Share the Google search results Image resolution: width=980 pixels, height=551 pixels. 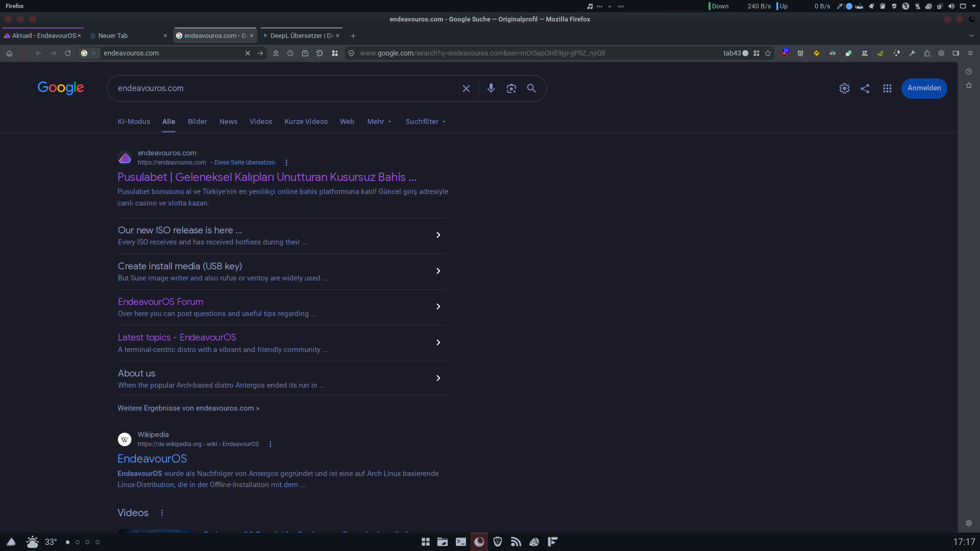[x=865, y=88]
